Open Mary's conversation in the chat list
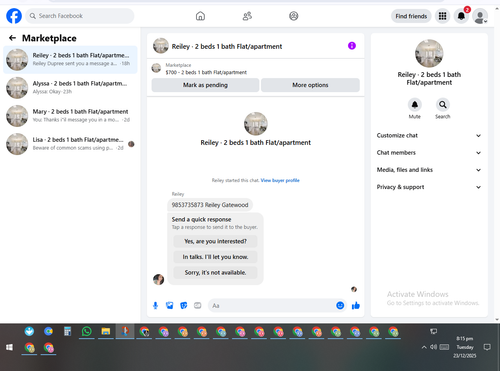Viewport: 500px width, 371px height. point(70,116)
